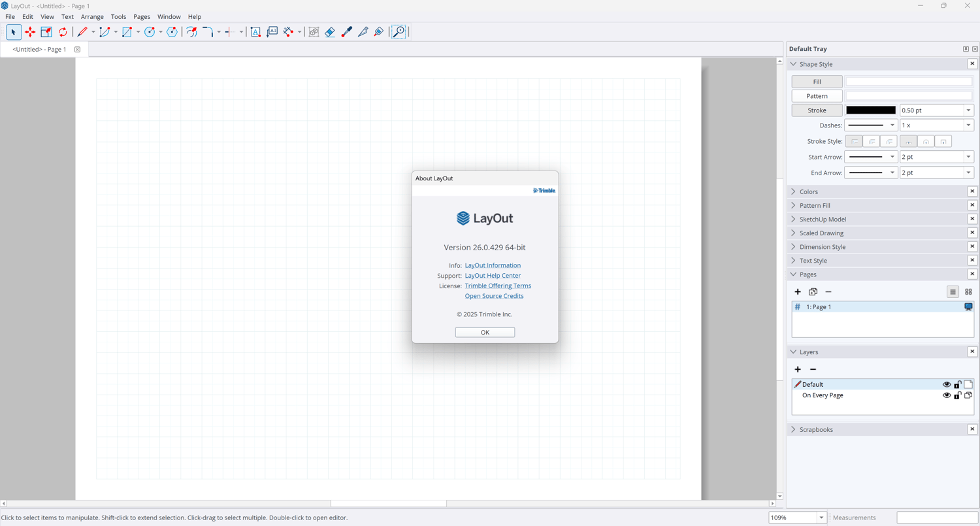Activate the Offset tool
This screenshot has width=980, height=526.
tap(191, 32)
